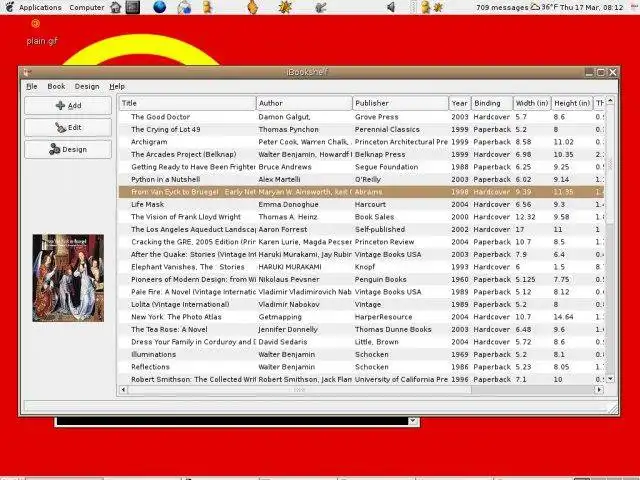Select Robert Smithson: The Collected Writings row
This screenshot has width=640, height=480.
click(x=361, y=379)
